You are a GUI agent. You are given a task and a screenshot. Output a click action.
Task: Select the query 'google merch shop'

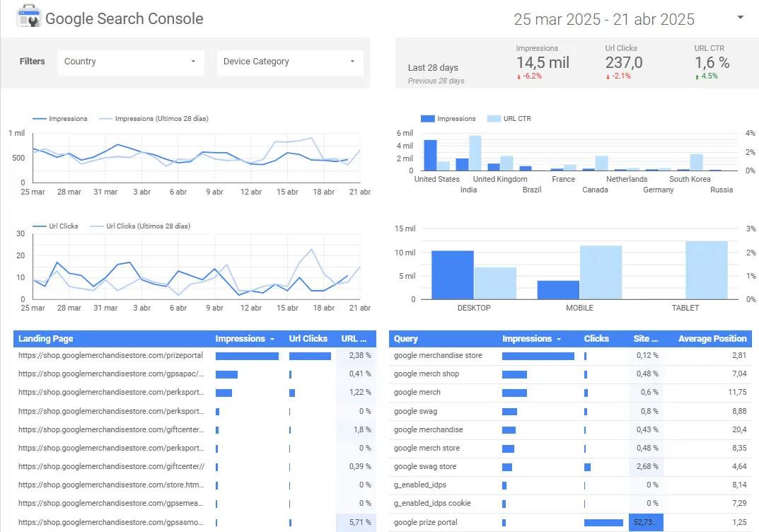coord(426,374)
